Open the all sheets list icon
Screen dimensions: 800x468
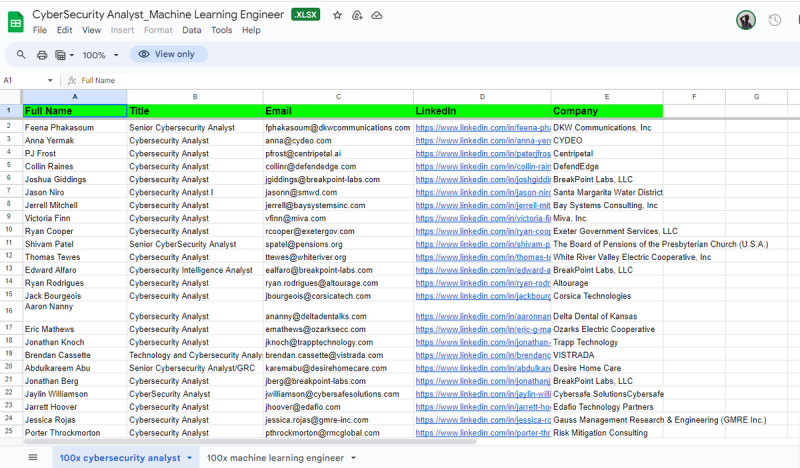pyautogui.click(x=33, y=457)
